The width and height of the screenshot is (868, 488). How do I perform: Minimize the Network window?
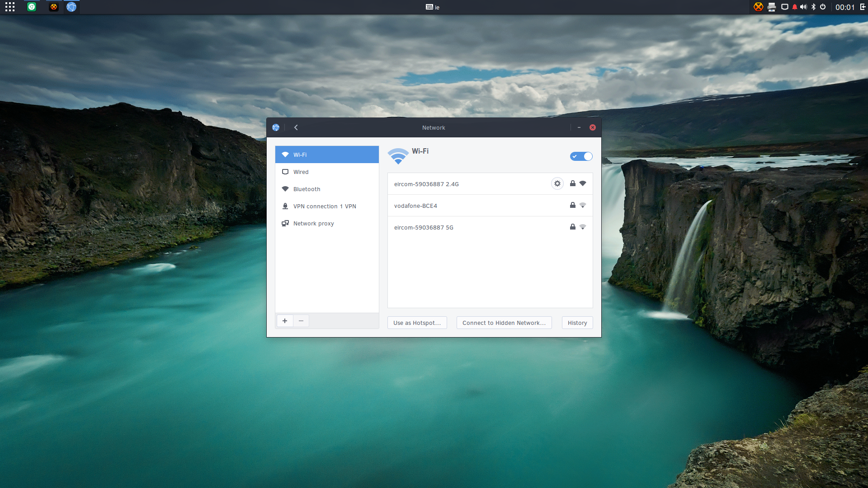pyautogui.click(x=579, y=127)
